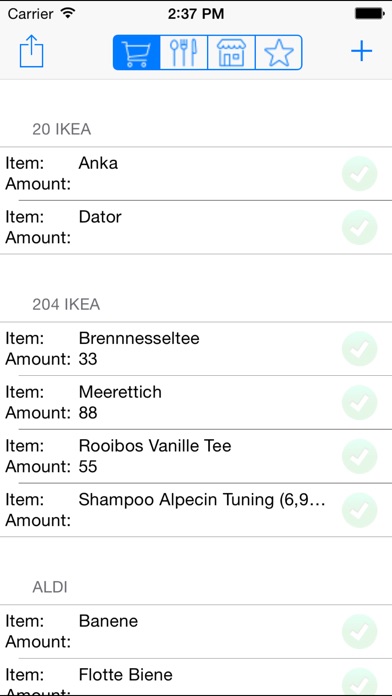This screenshot has height=696, width=392.
Task: Tap the Flotte Biene row
Action: [196, 677]
